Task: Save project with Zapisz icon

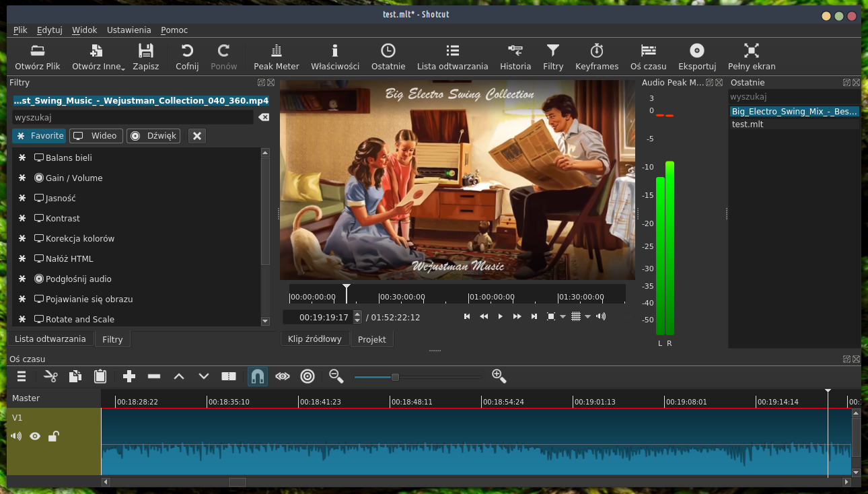Action: pyautogui.click(x=146, y=57)
